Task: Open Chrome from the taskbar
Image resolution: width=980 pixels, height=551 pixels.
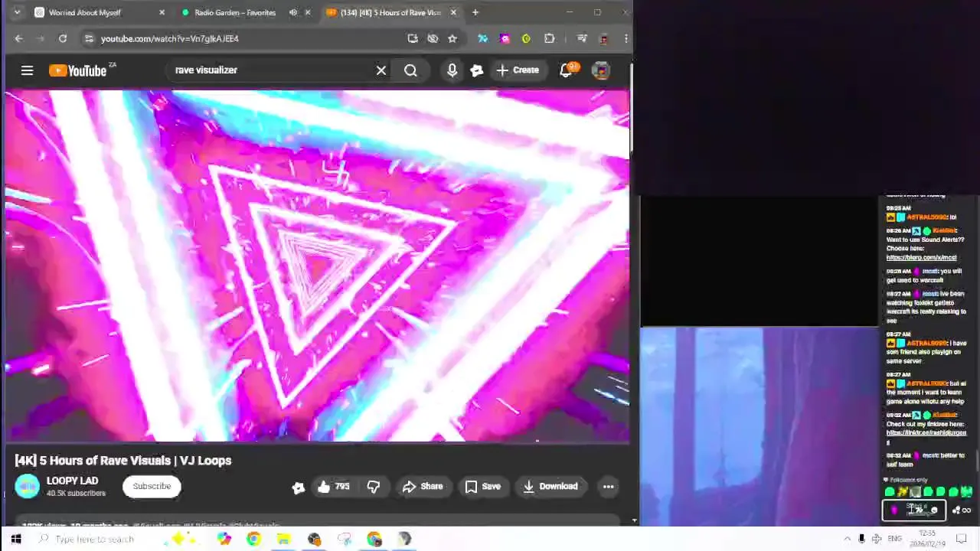Action: (253, 539)
